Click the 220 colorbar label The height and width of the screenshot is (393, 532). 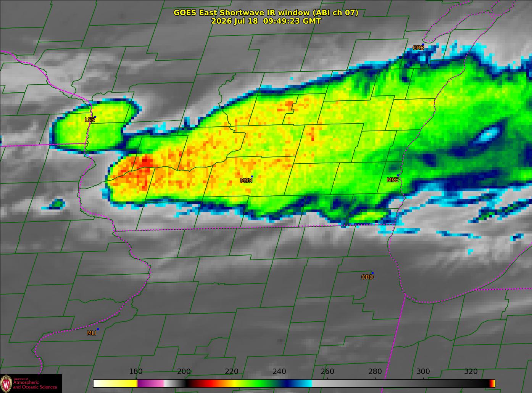coord(232,372)
